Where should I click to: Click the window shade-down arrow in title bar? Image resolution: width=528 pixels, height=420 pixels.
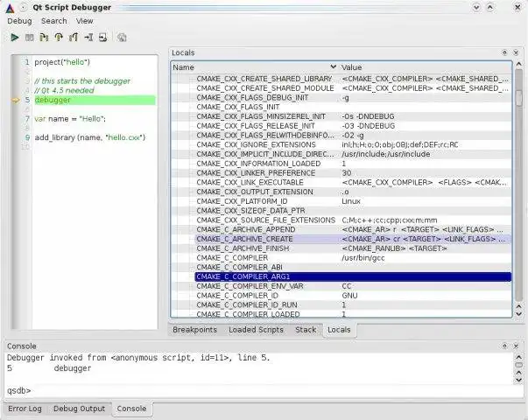[476, 7]
